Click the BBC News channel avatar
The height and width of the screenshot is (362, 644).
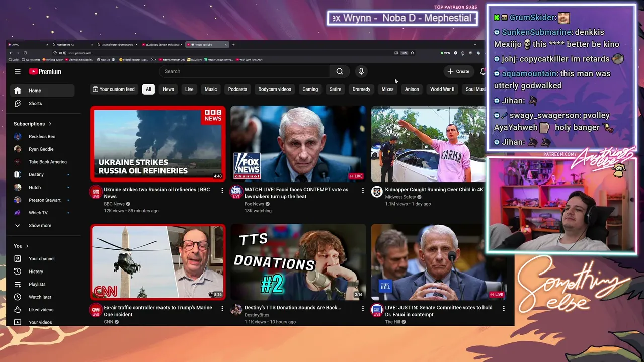96,192
